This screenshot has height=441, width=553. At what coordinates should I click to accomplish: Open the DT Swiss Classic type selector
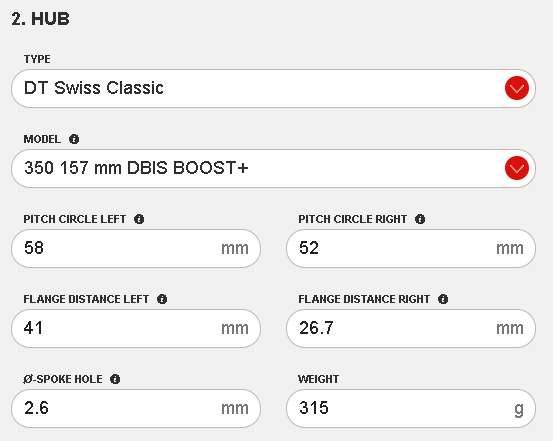273,88
